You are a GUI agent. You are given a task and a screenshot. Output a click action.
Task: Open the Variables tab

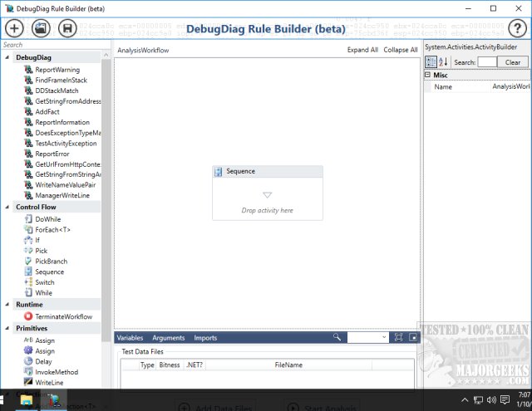click(130, 337)
